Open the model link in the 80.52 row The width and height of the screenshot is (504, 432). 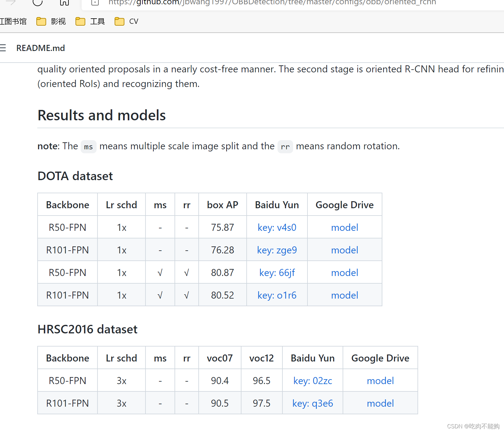tap(345, 295)
